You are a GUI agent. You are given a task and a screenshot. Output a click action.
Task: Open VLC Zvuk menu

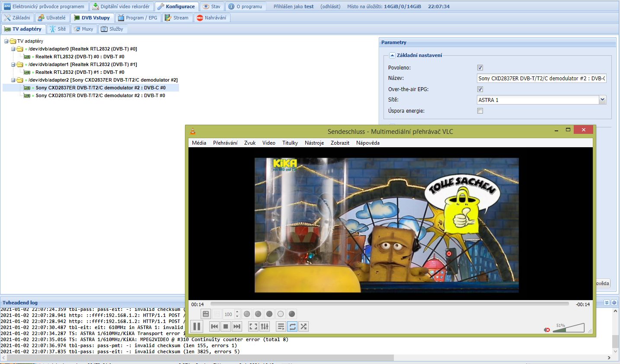[250, 143]
